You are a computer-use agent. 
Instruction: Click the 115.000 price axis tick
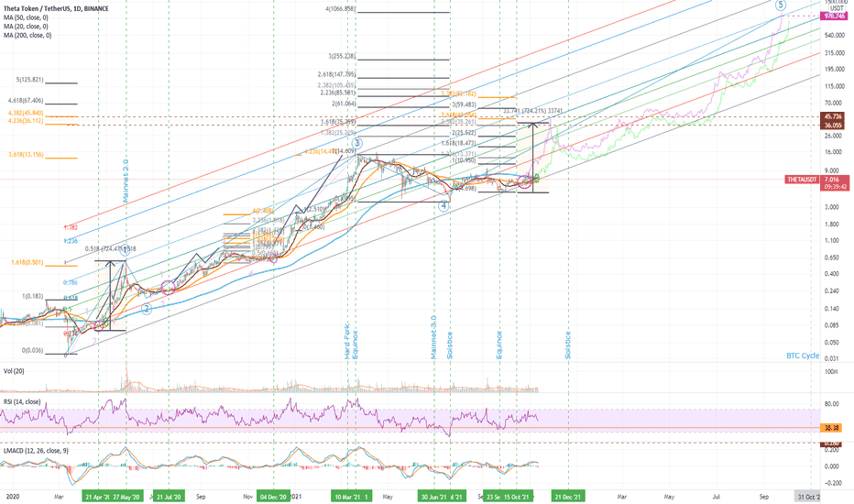click(834, 87)
